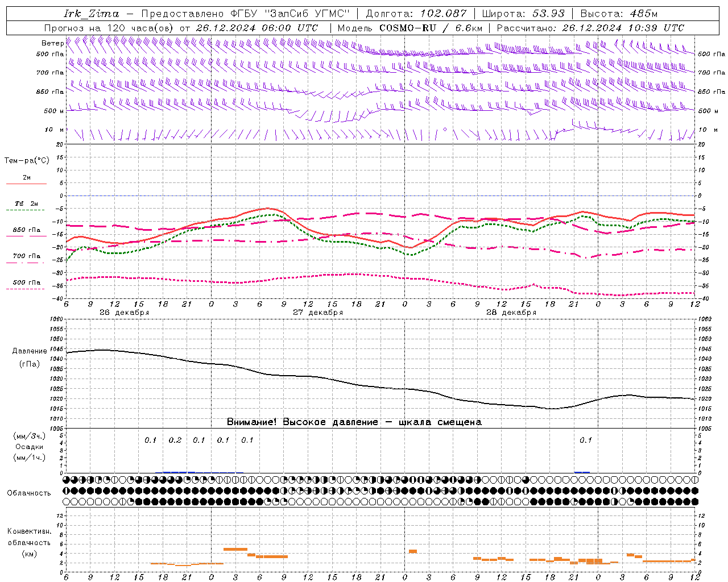Viewport: 728px width, 582px height.
Task: Click the "Давление" pressure axis label
Action: pos(30,351)
